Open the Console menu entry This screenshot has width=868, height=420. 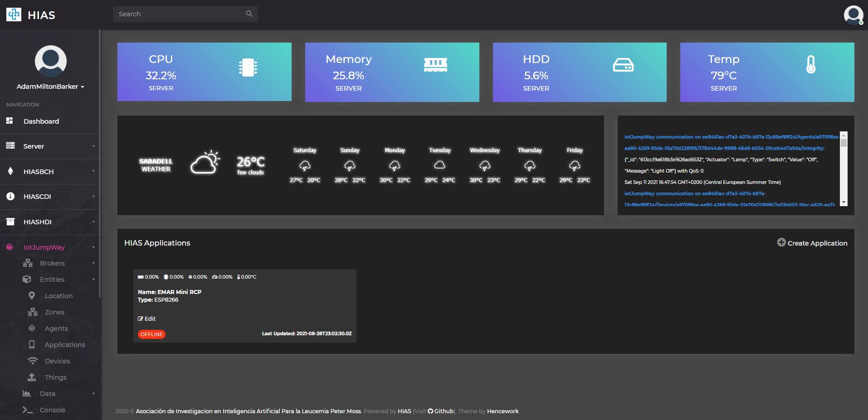tap(53, 410)
